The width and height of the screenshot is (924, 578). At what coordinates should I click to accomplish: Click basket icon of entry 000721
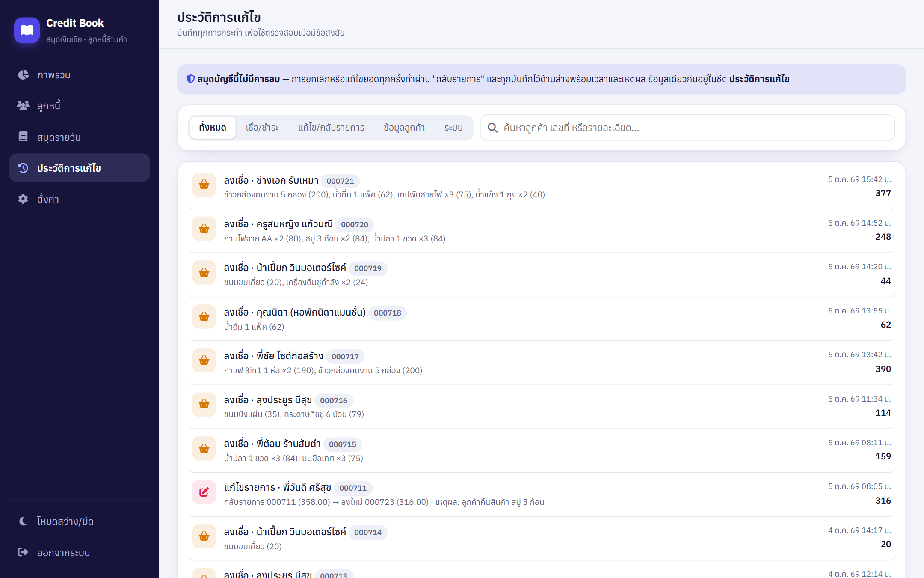point(204,185)
